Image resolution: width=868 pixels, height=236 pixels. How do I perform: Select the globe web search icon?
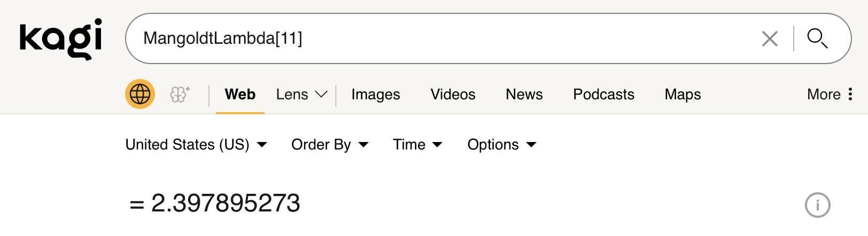[x=140, y=94]
